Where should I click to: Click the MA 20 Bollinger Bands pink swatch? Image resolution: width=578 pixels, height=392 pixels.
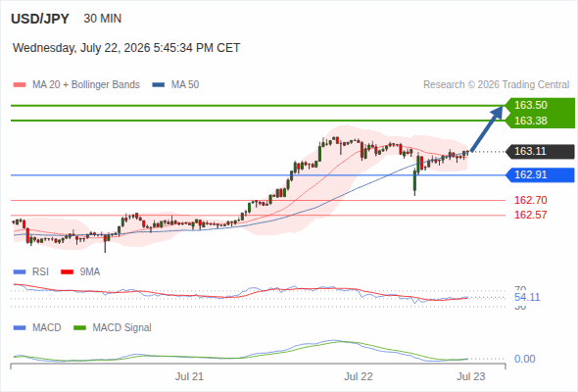20,85
